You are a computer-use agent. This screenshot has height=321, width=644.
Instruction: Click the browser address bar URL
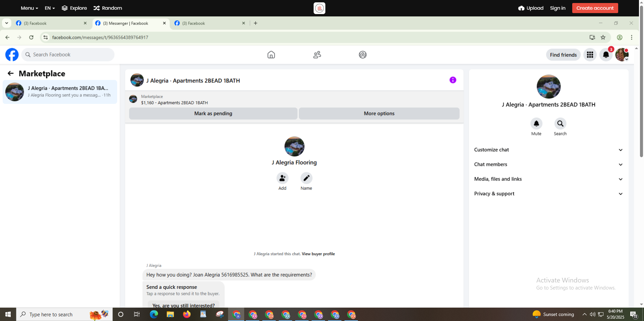(x=100, y=38)
